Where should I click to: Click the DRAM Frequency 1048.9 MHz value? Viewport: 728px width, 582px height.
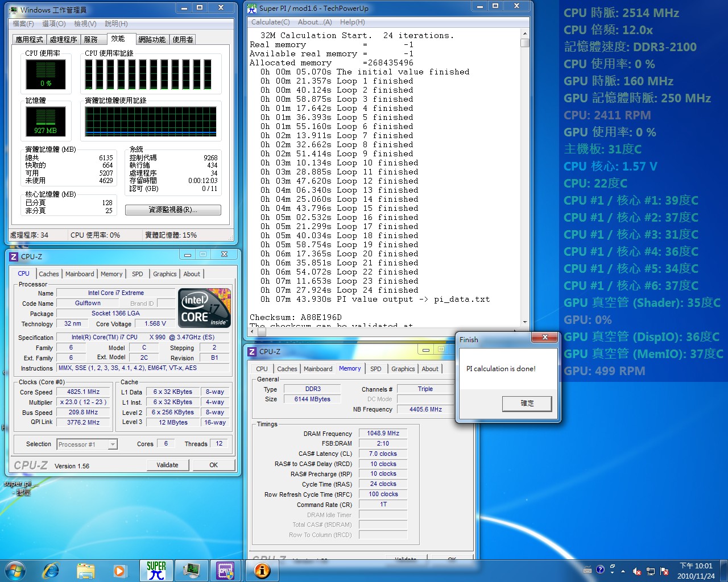[383, 433]
